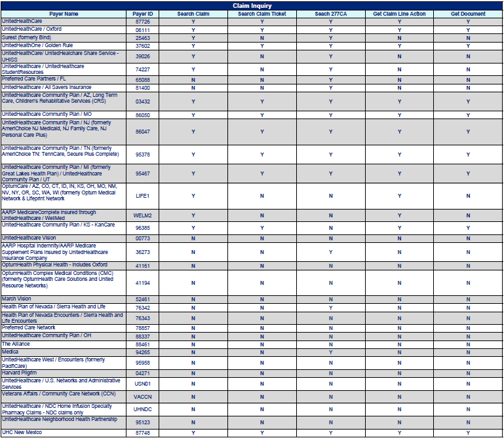Click payer ID 87748

tap(143, 433)
